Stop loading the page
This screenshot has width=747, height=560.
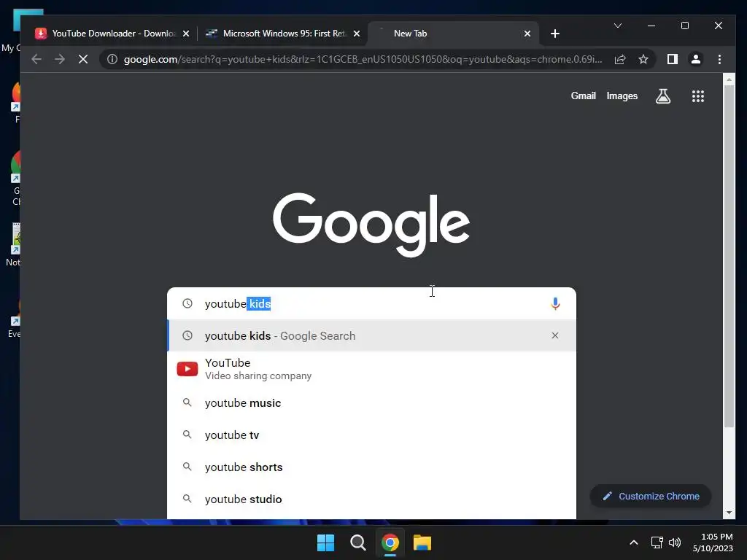[83, 59]
